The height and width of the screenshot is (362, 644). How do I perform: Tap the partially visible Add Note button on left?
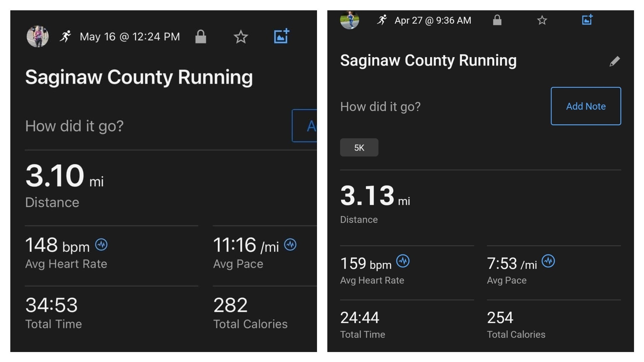point(304,126)
